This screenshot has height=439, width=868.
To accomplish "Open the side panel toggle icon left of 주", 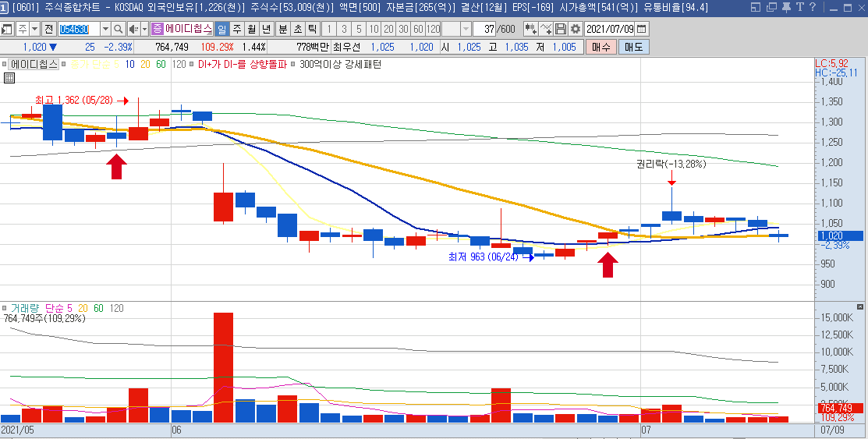I will 7,29.
